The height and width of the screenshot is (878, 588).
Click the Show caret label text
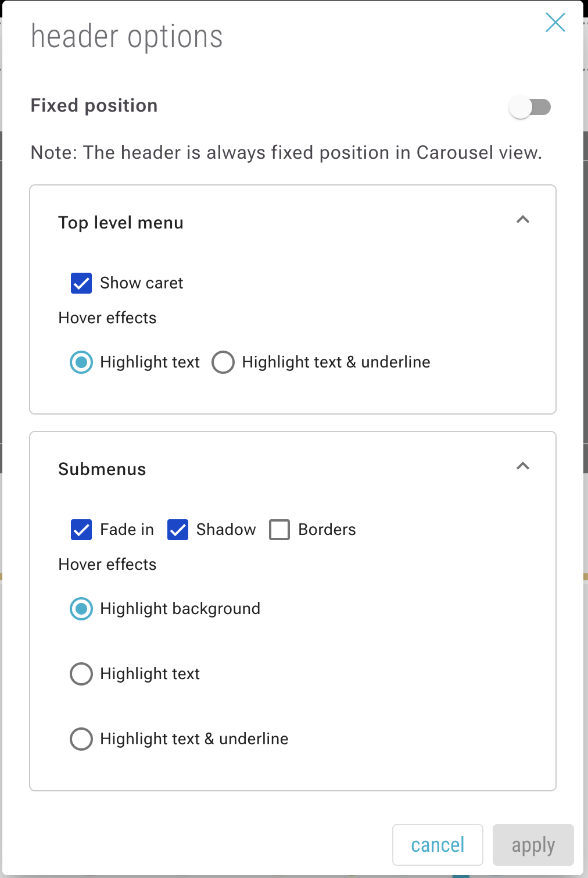141,283
